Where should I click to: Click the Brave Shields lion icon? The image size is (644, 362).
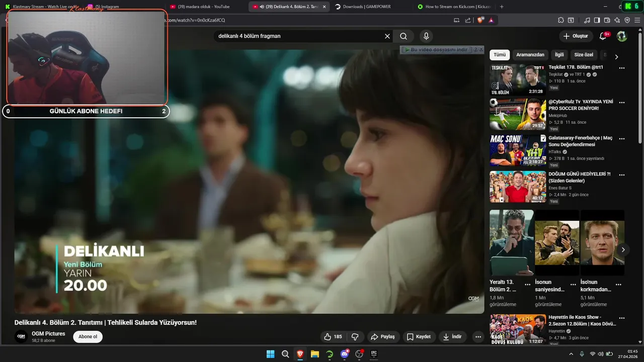coord(480,20)
